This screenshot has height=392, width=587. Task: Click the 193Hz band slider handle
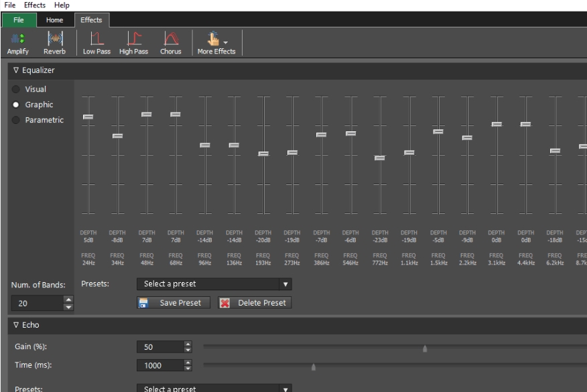263,154
